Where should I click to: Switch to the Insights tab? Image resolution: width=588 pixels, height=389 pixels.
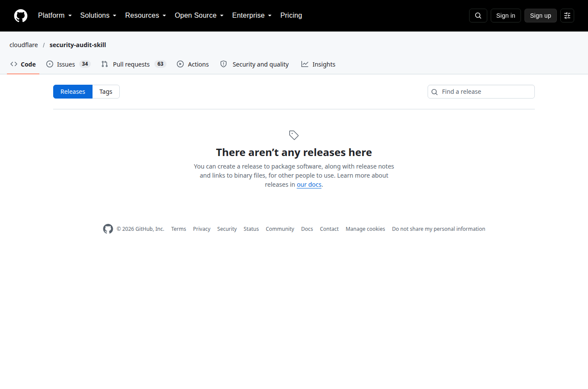point(318,64)
